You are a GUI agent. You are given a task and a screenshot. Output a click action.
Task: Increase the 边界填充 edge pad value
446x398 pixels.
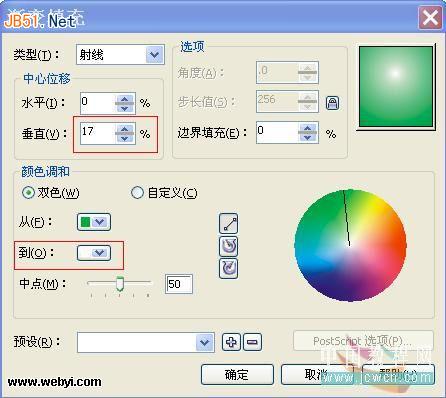(307, 128)
